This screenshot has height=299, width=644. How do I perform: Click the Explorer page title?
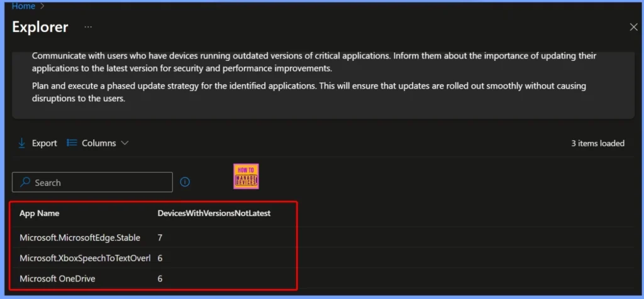(40, 27)
